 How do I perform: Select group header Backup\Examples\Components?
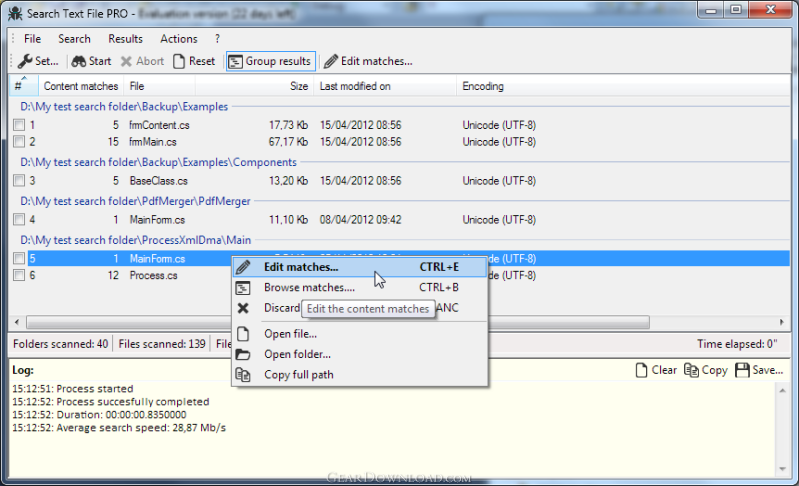coord(158,162)
